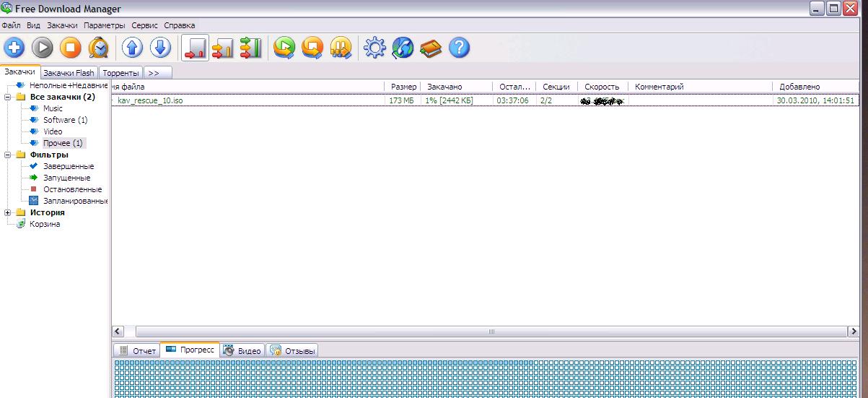This screenshot has width=868, height=398.
Task: Sort by the Остал... column header
Action: tap(514, 87)
